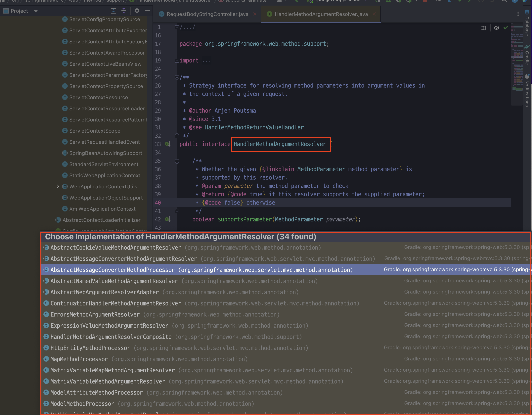532x415 pixels.
Task: Hide the Project tool window
Action: coord(147,11)
